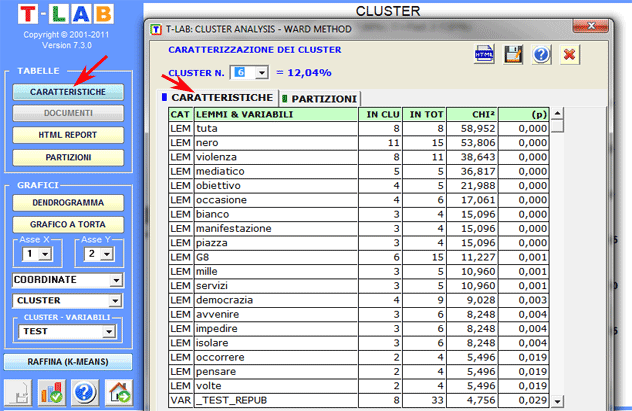Click the DOCUMENTI button

(x=68, y=113)
